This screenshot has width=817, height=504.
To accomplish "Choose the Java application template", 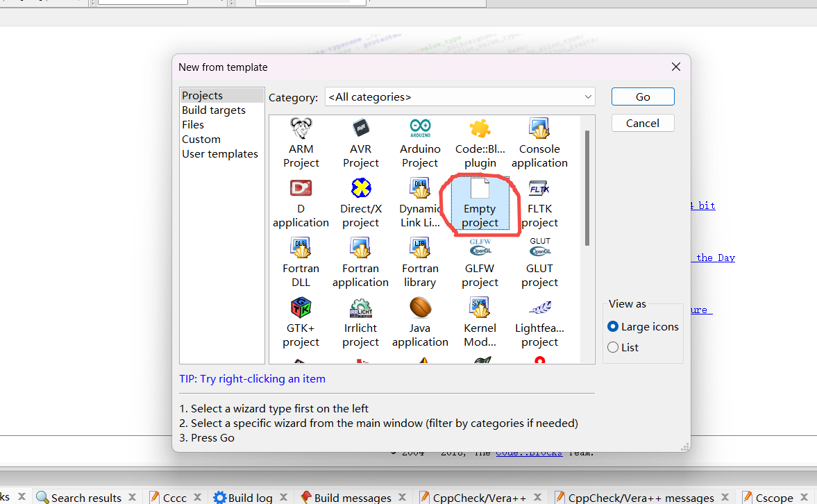I will pos(420,323).
